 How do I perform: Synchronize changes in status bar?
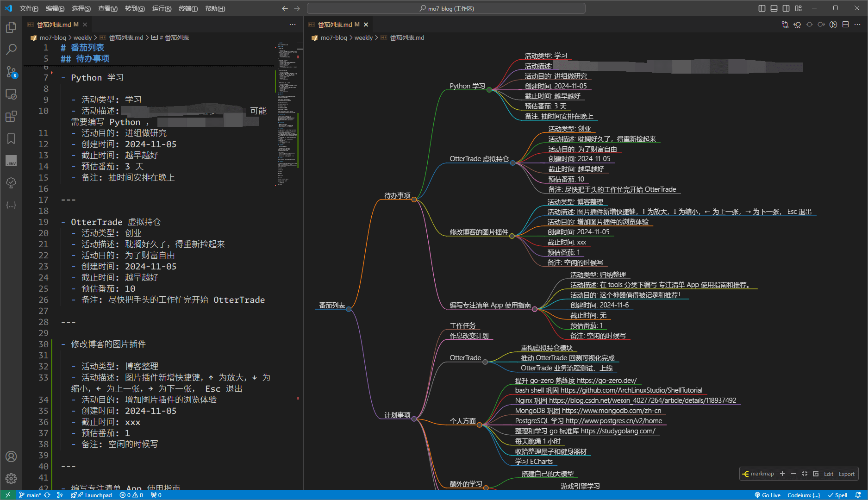coord(47,495)
